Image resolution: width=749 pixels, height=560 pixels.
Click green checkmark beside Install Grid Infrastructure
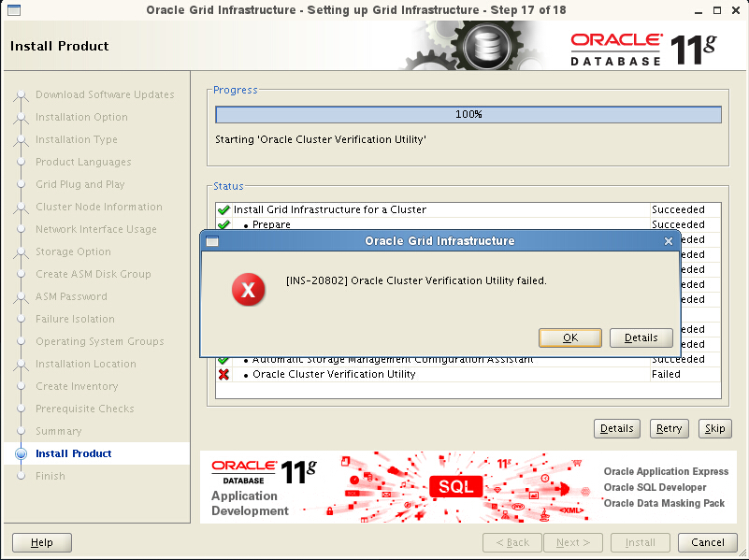(223, 209)
